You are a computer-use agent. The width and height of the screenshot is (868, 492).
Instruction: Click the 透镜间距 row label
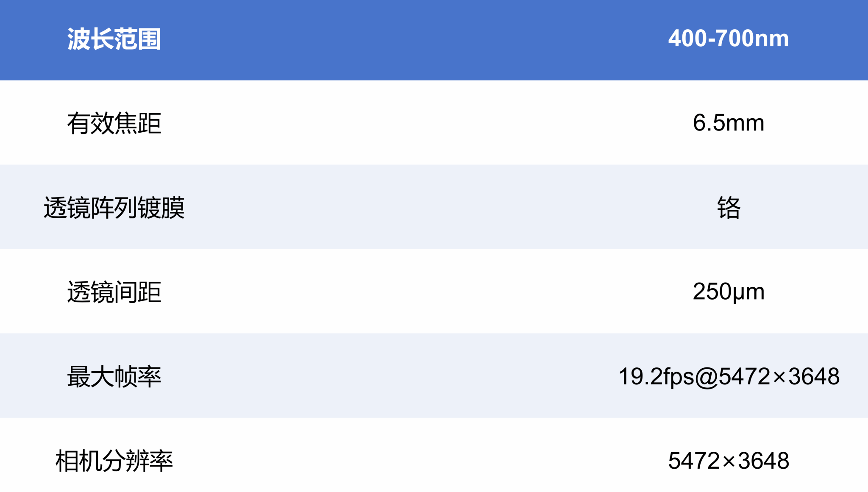click(114, 292)
